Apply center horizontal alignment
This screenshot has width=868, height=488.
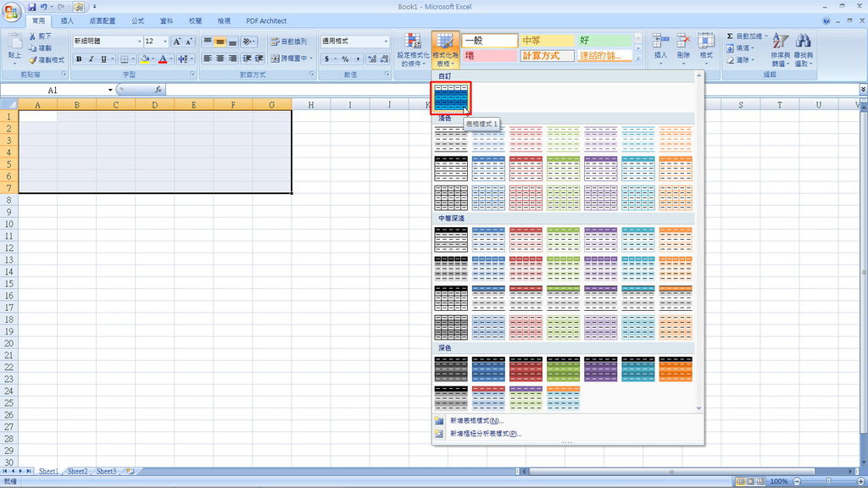(x=220, y=58)
